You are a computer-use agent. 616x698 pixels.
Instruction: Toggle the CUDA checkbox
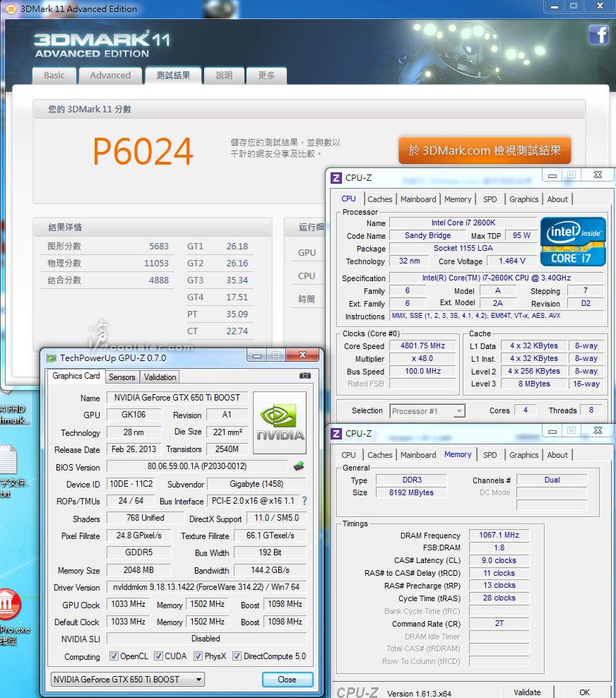(x=158, y=656)
